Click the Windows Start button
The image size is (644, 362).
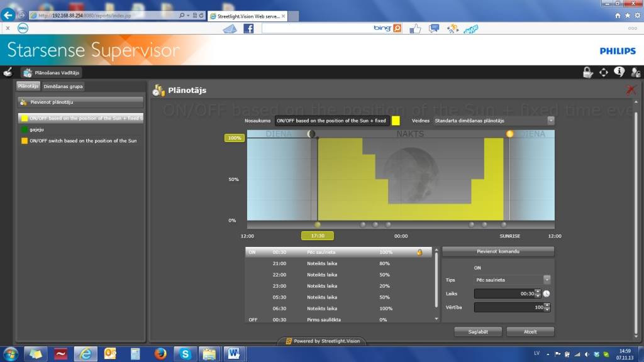point(10,354)
